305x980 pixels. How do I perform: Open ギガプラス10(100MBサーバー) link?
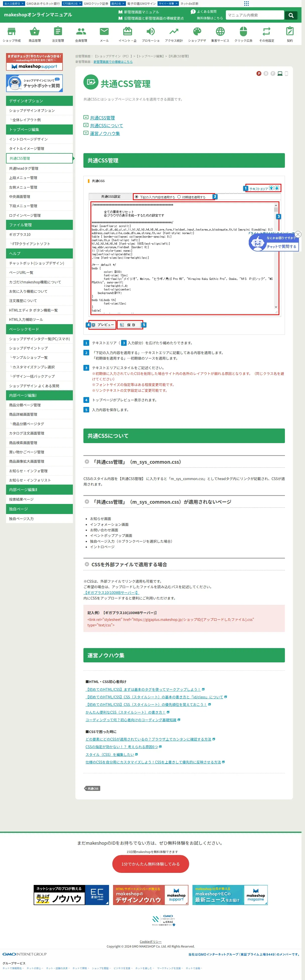click(x=112, y=593)
